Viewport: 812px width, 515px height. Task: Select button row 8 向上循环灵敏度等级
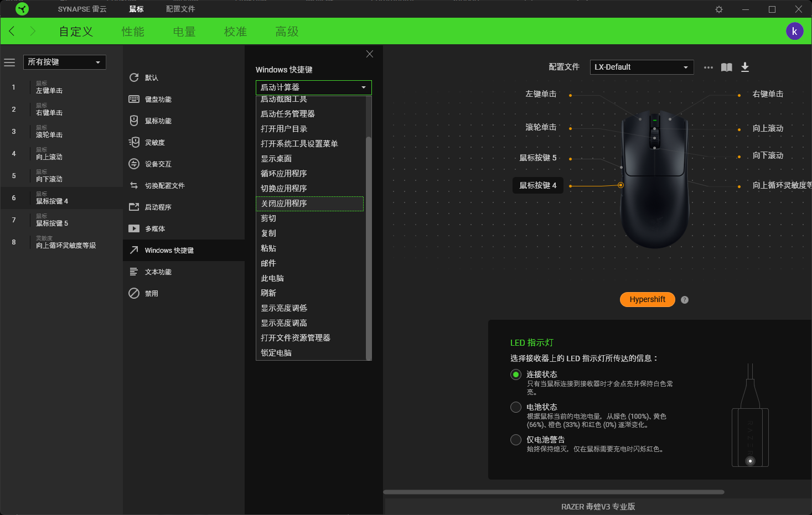pyautogui.click(x=61, y=242)
